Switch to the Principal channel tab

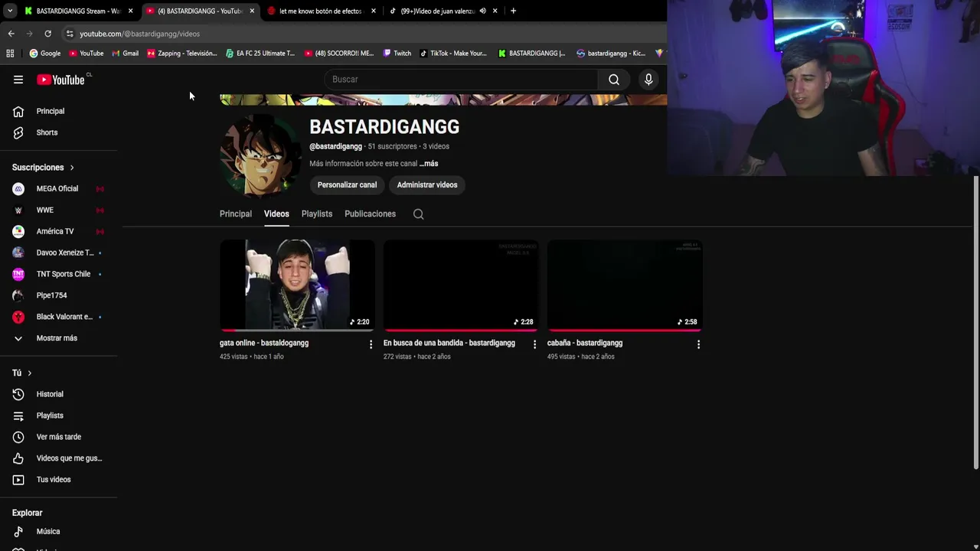(x=236, y=214)
